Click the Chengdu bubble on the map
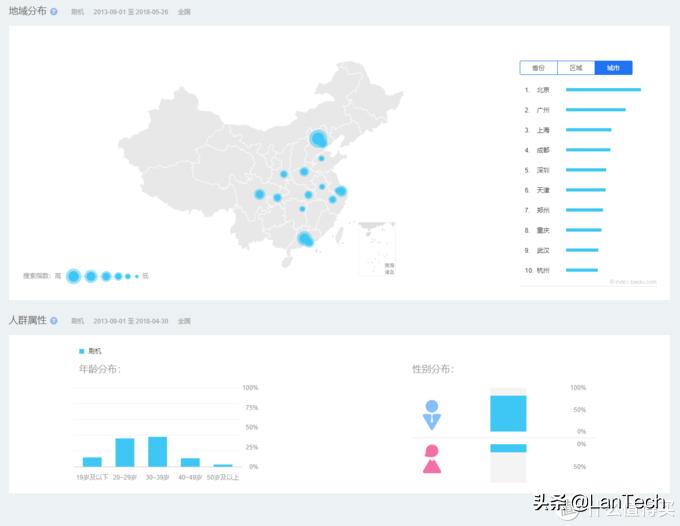680x526 pixels. coord(259,194)
